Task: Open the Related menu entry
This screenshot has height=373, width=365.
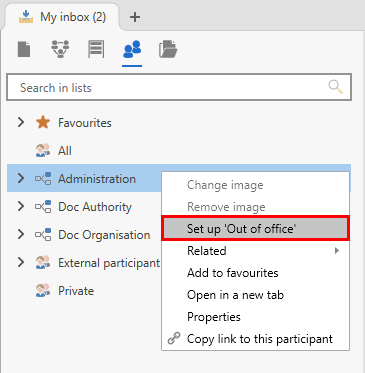Action: click(x=255, y=251)
